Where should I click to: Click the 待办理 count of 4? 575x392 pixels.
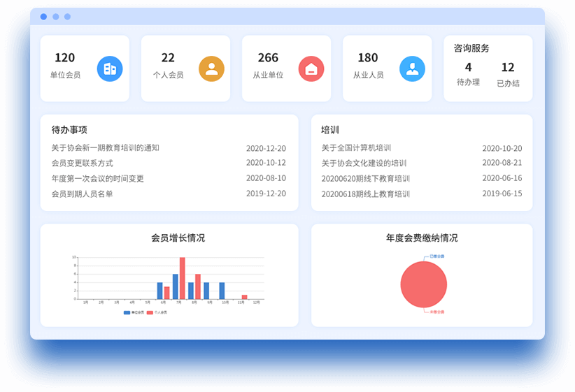pyautogui.click(x=468, y=67)
